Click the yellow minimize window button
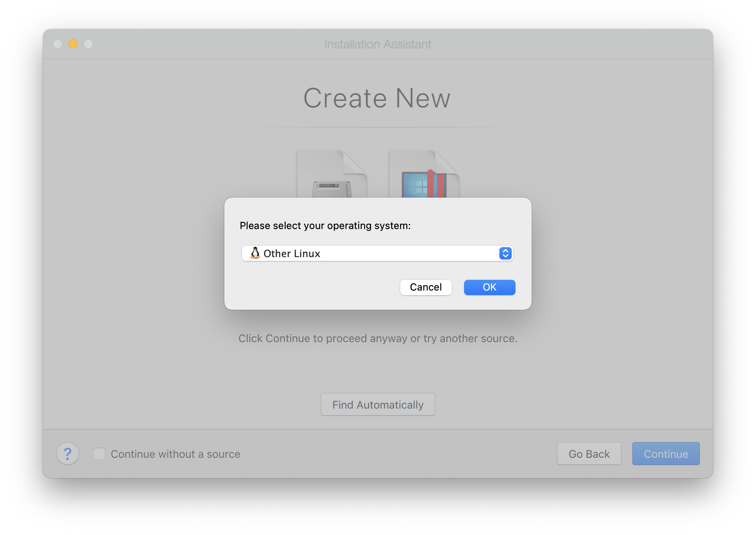Screen dimensions: 756x535 [73, 44]
